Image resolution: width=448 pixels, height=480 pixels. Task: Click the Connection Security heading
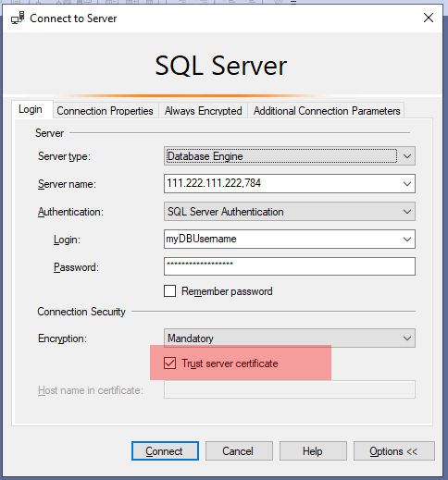point(81,312)
